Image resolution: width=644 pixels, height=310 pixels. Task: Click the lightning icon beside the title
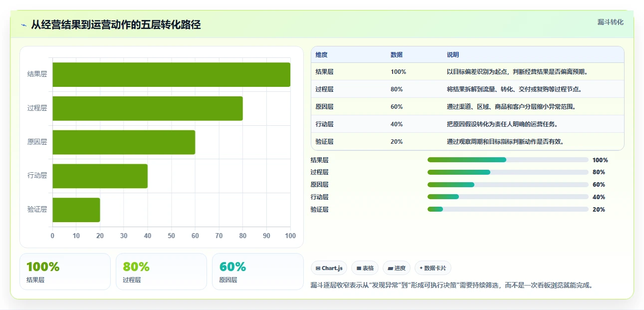[x=23, y=25]
